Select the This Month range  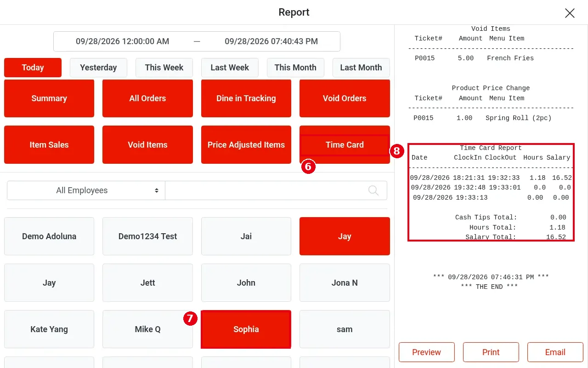295,68
